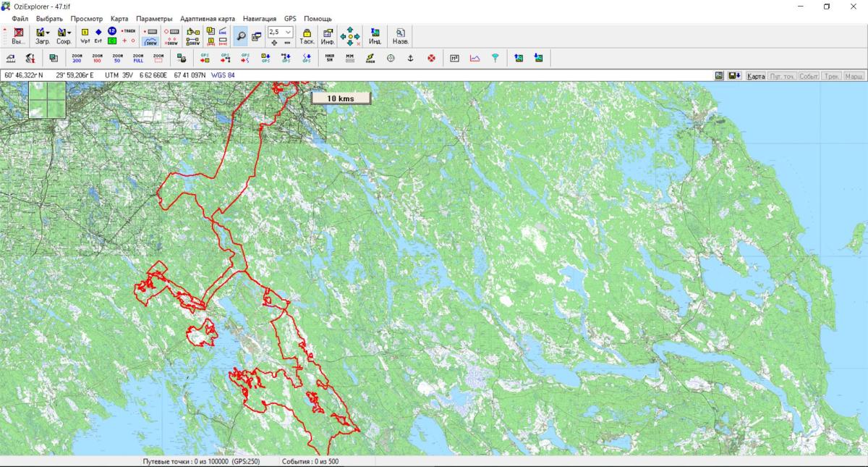Click the Карта button at right
Viewport: 868px width, 467px height.
(x=756, y=76)
